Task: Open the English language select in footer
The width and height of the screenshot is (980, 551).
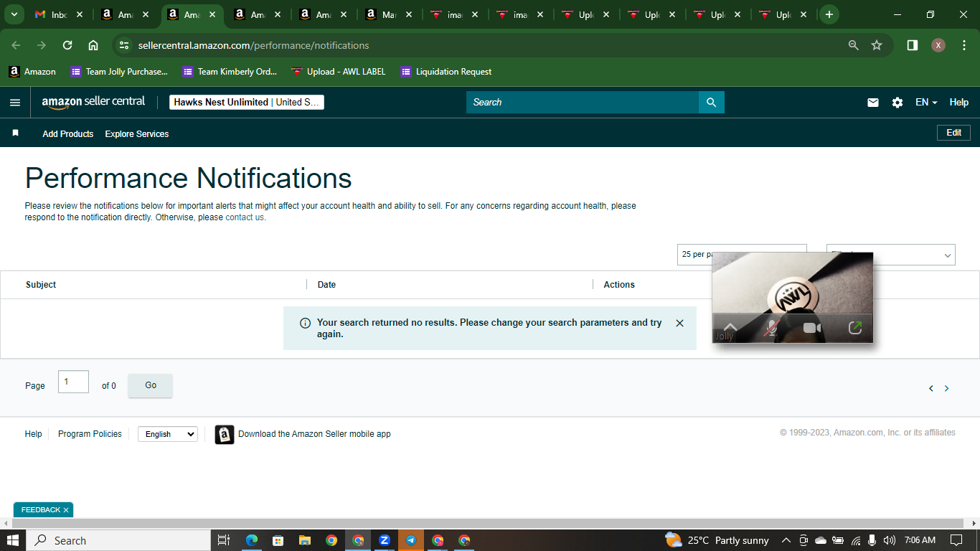Action: [x=168, y=434]
